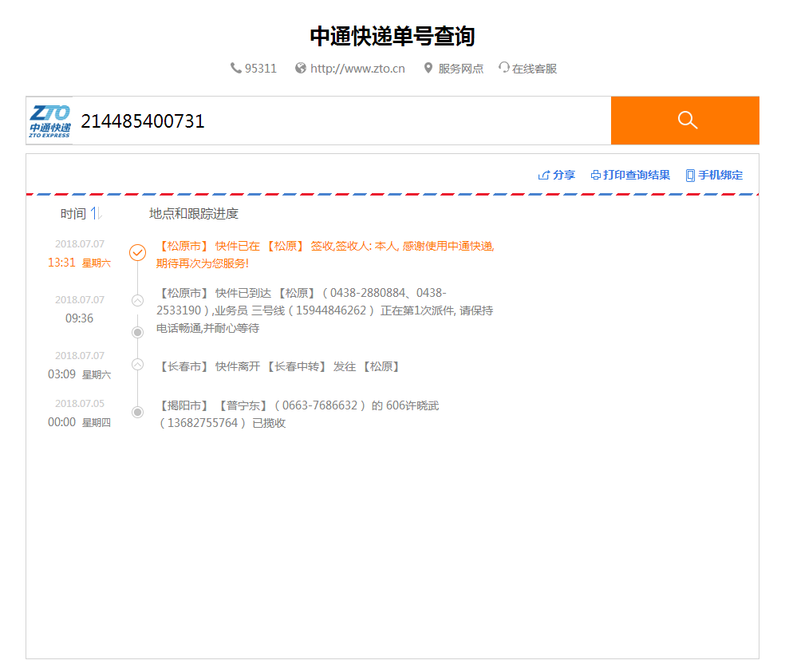Click the phone icon beside 95311

(236, 68)
